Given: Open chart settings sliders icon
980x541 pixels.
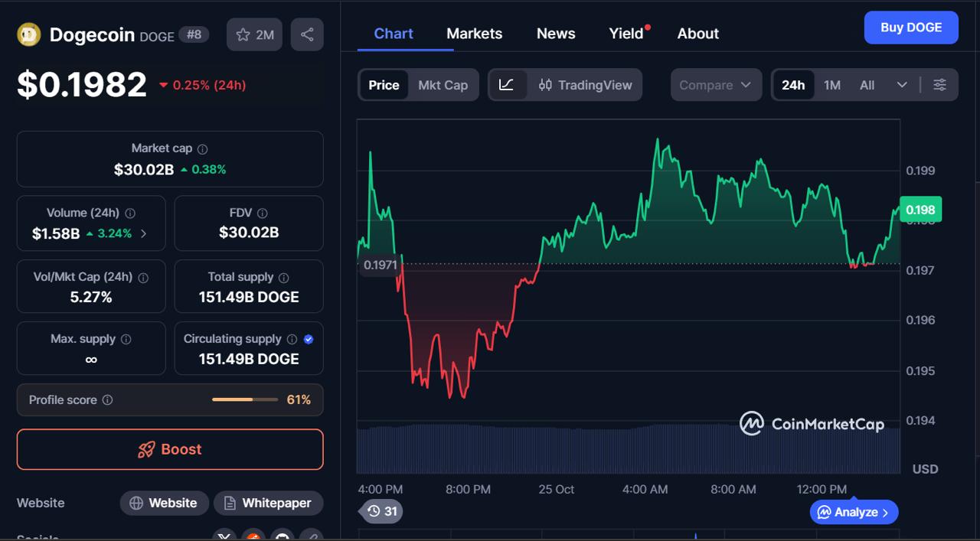Looking at the screenshot, I should coord(939,85).
